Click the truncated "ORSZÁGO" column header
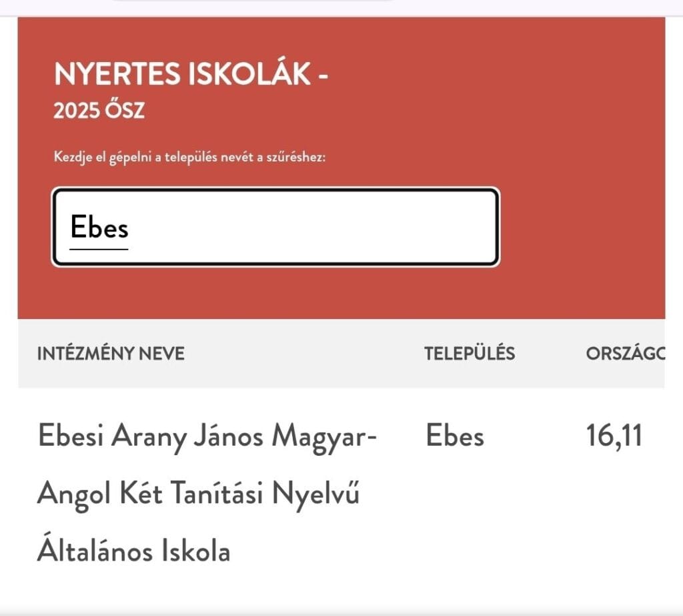This screenshot has width=683, height=616. [x=625, y=353]
